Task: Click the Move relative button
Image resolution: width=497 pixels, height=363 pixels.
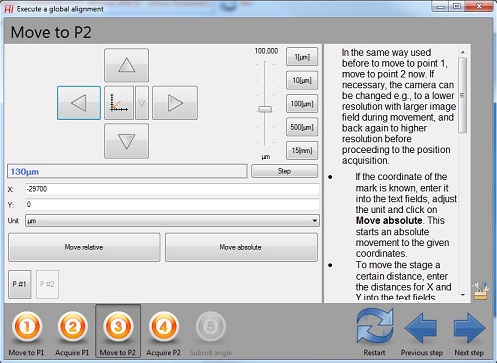Action: point(84,247)
